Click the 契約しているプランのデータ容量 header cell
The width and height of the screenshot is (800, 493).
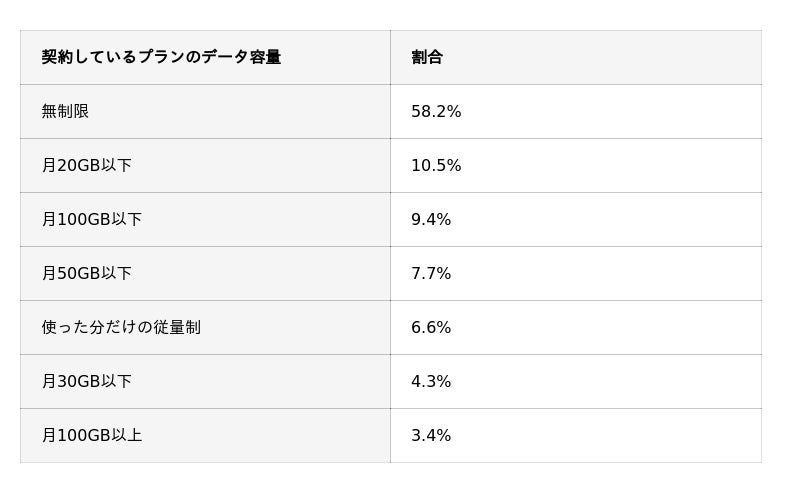pyautogui.click(x=205, y=57)
